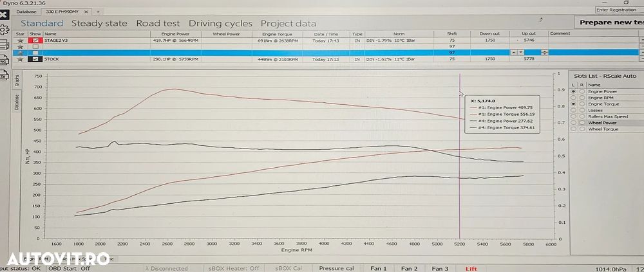This screenshot has height=272, width=644.
Task: Switch to the Database top tab
Action: [x=26, y=12]
